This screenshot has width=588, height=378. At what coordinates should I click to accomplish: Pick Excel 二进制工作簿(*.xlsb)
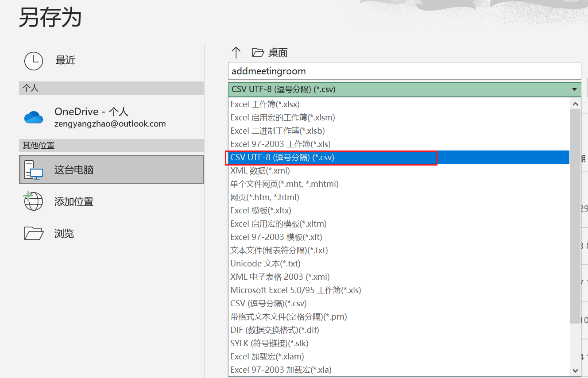click(x=399, y=131)
